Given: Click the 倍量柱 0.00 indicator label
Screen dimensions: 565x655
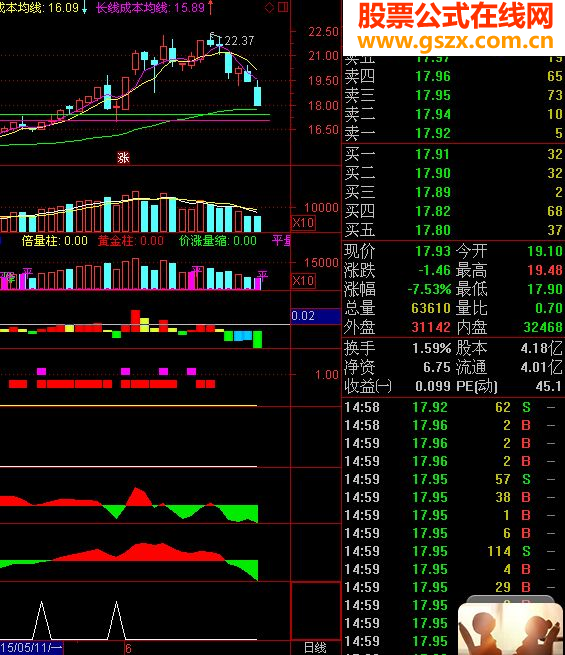Looking at the screenshot, I should tap(55, 241).
